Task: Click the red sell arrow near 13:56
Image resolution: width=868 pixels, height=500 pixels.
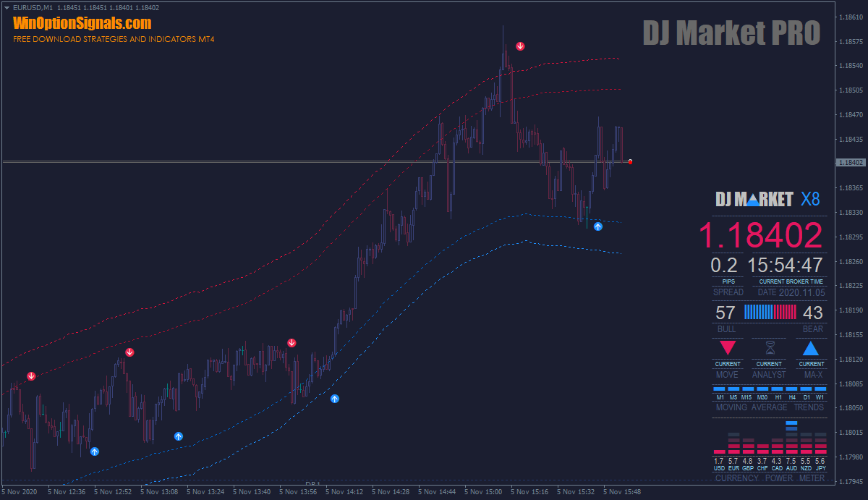Action: (292, 342)
